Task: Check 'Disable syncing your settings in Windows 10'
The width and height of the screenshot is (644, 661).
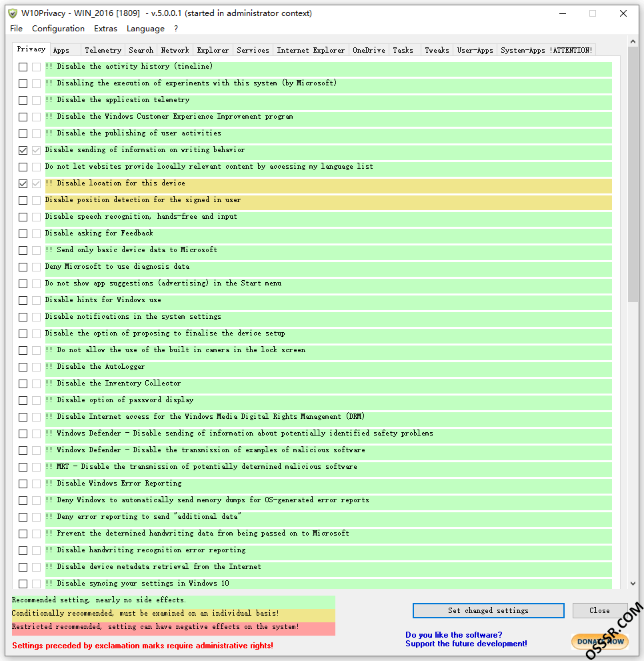Action: (x=23, y=584)
